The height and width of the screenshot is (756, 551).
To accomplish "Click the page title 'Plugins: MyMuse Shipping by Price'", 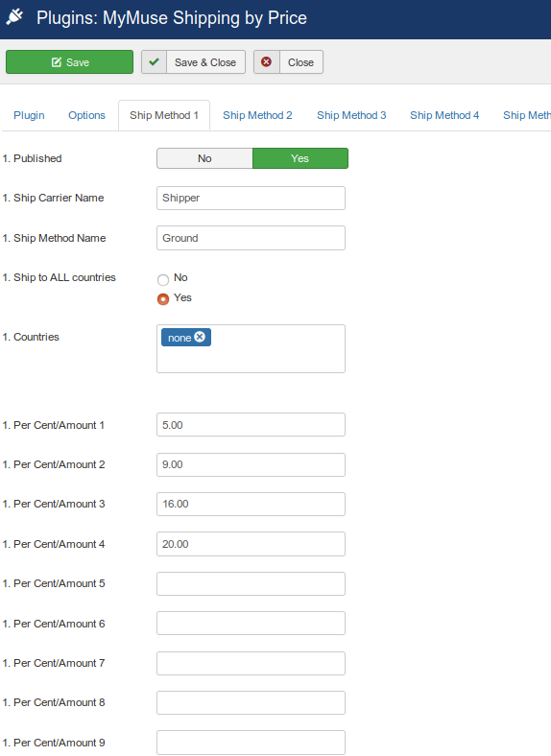I will [x=172, y=18].
